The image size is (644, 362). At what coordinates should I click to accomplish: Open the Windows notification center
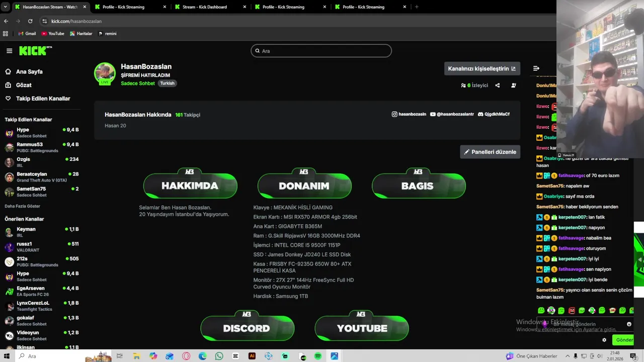click(x=633, y=356)
